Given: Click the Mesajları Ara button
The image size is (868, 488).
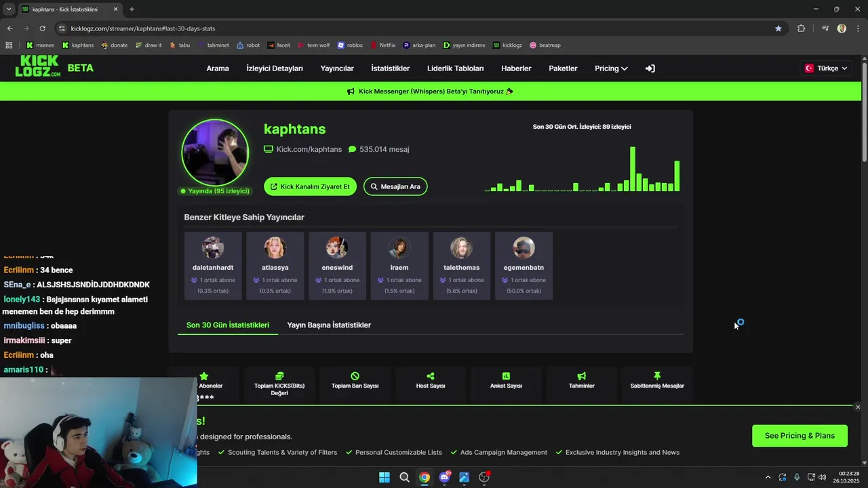Looking at the screenshot, I should (x=395, y=186).
